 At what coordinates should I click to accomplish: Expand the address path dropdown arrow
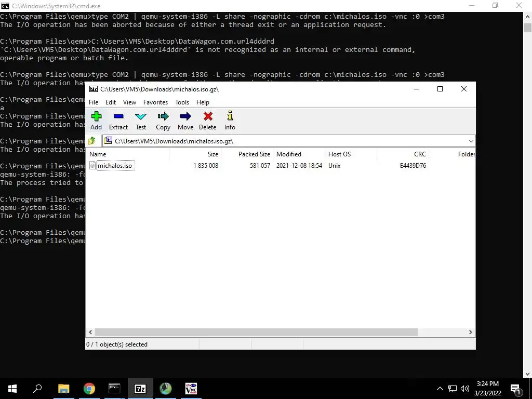point(471,141)
